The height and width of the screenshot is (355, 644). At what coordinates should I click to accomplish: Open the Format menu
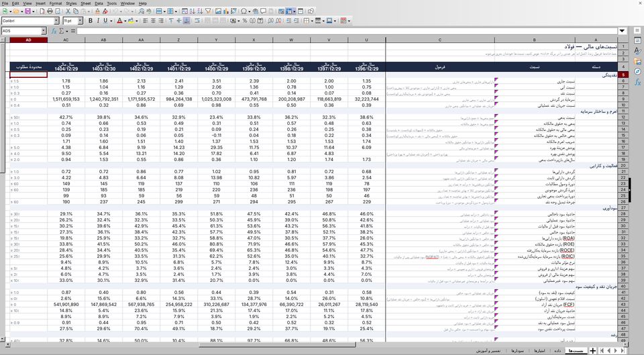tap(56, 3)
